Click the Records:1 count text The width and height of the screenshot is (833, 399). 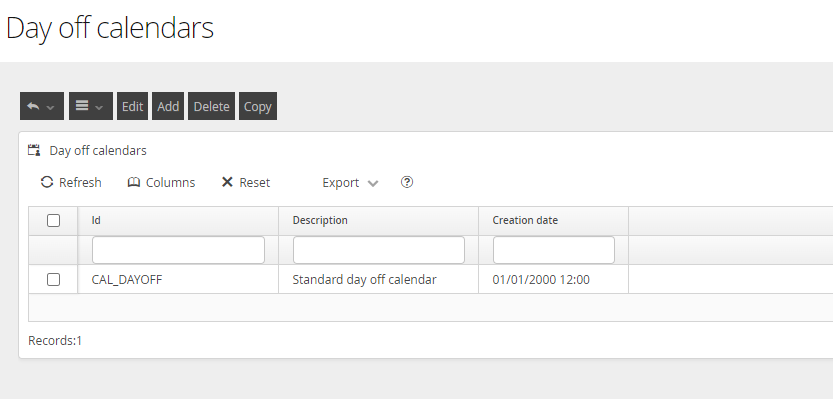pyautogui.click(x=55, y=341)
